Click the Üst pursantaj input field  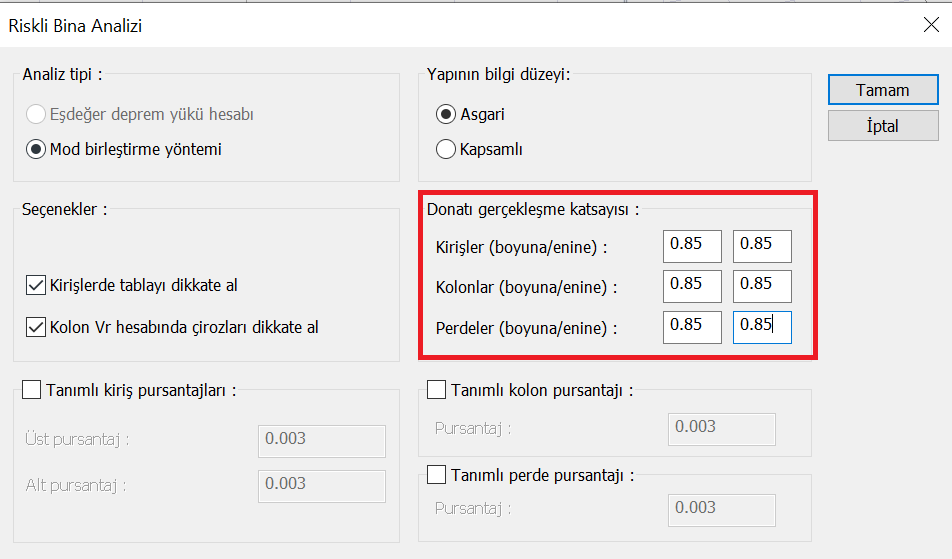click(322, 440)
